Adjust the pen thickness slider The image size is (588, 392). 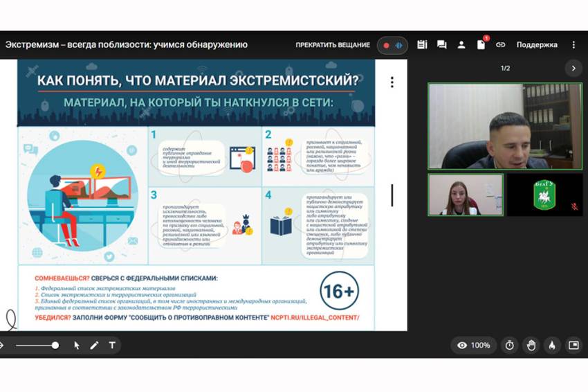(37, 346)
